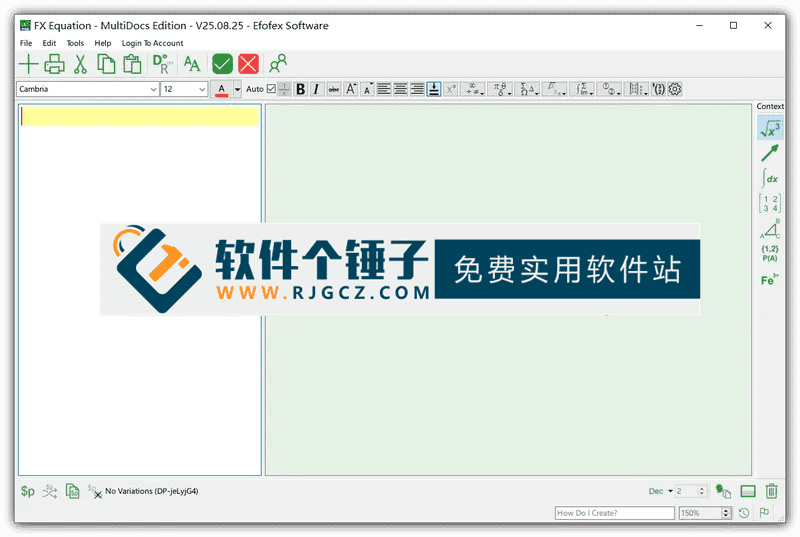Click the decimal places stepper set to 2

point(691,491)
